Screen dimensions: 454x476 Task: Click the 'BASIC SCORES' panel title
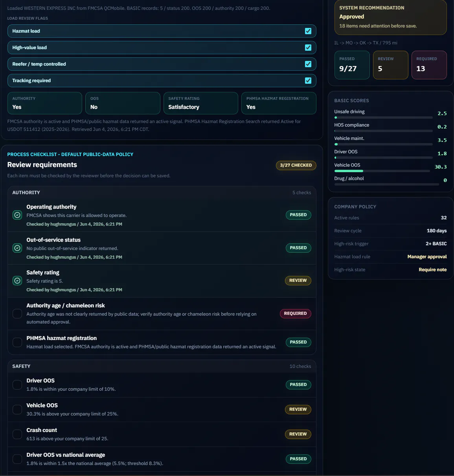pos(352,101)
